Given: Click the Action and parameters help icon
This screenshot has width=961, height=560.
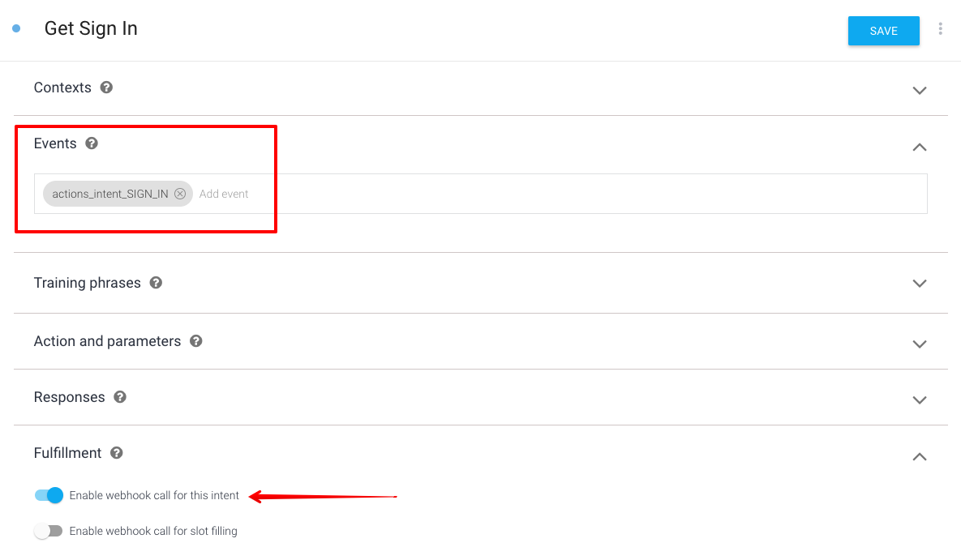Looking at the screenshot, I should coord(195,341).
